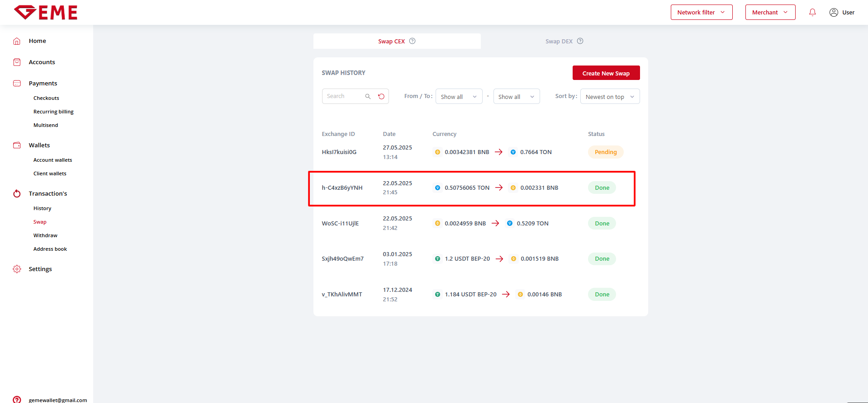Open the Swap CEX help question icon
Viewport: 868px width, 403px height.
pyautogui.click(x=412, y=41)
